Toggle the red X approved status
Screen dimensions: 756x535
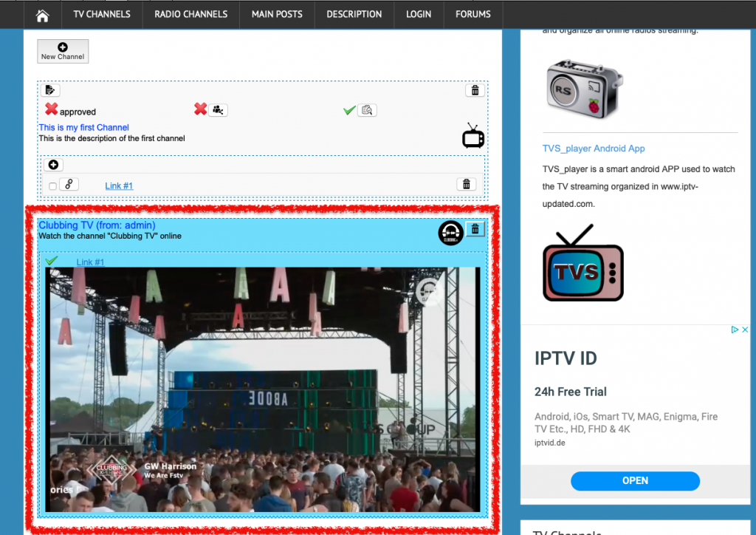pyautogui.click(x=51, y=109)
